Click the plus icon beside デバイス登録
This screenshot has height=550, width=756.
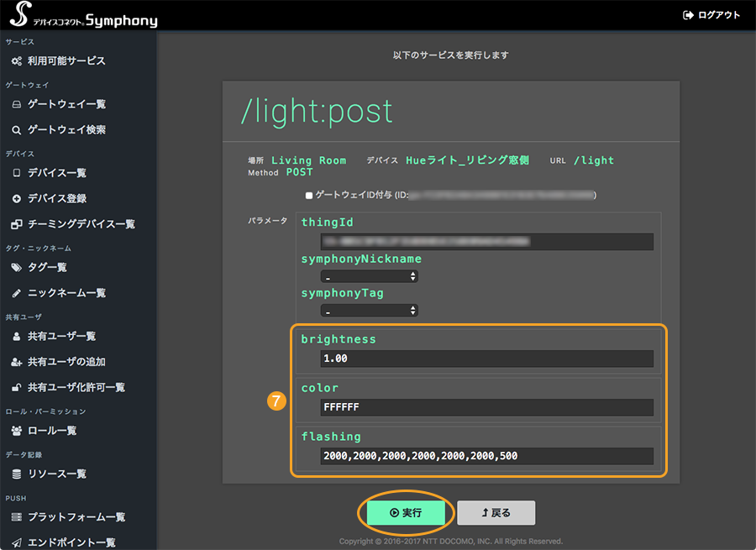pyautogui.click(x=17, y=199)
